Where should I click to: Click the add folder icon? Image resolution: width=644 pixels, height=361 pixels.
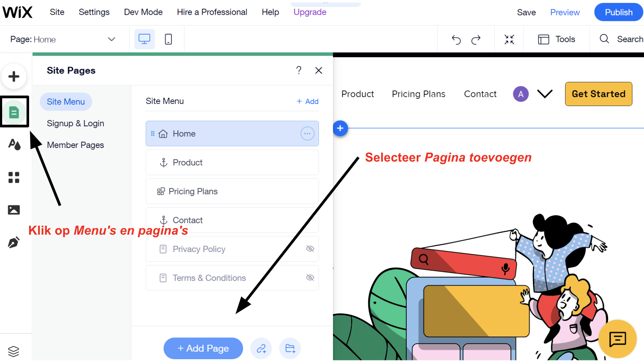[x=290, y=348]
